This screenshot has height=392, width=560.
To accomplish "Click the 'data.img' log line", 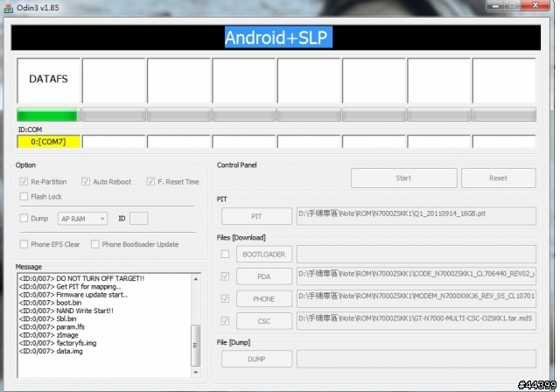I will click(x=51, y=351).
